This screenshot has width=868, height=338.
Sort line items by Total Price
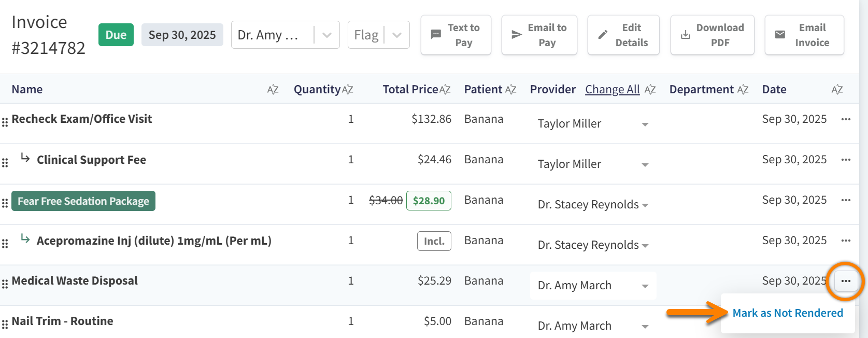coord(445,90)
